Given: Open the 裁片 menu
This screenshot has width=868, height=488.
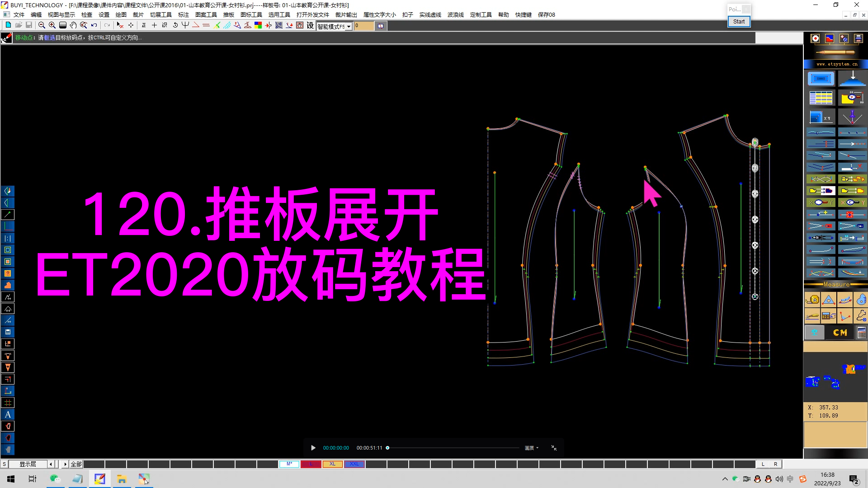Looking at the screenshot, I should click(x=138, y=15).
